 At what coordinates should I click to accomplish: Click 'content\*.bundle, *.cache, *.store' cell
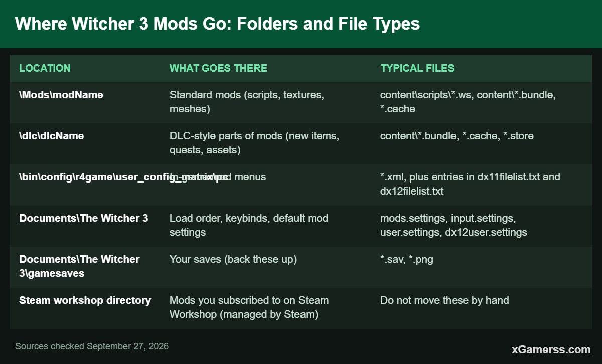[x=457, y=136]
